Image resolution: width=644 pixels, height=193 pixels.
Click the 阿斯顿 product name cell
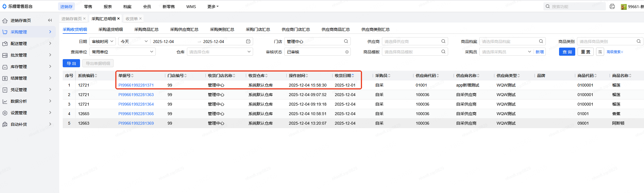(618, 123)
